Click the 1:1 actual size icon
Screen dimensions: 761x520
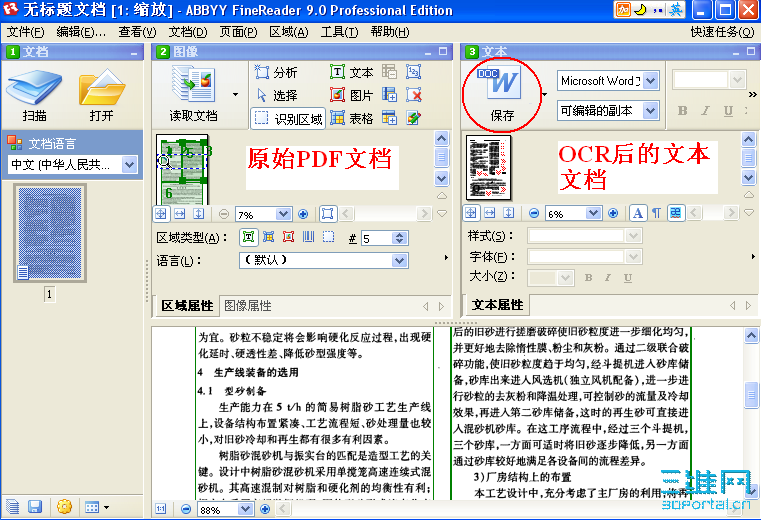161,509
